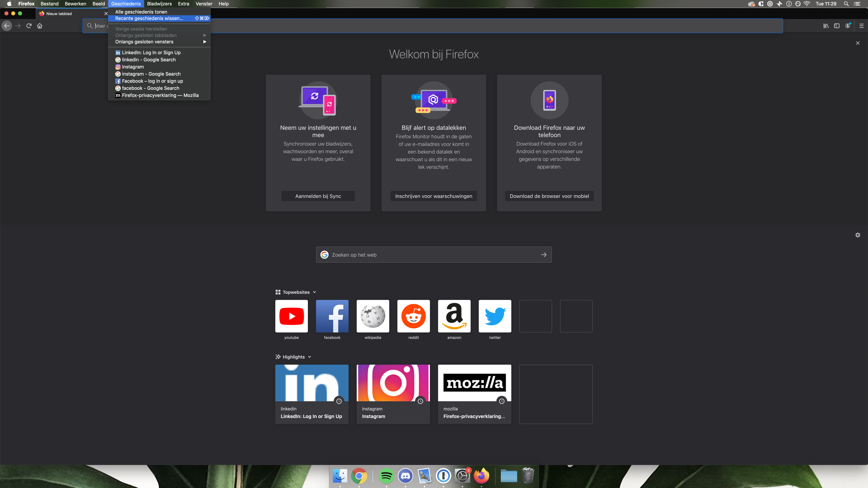
Task: Open instagram - Google Search history entry
Action: click(x=159, y=74)
